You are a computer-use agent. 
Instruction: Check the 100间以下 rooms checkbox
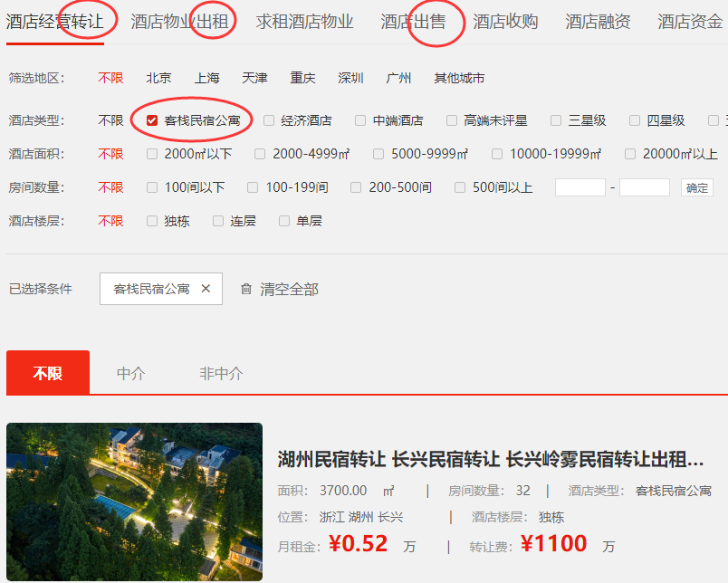(x=152, y=187)
